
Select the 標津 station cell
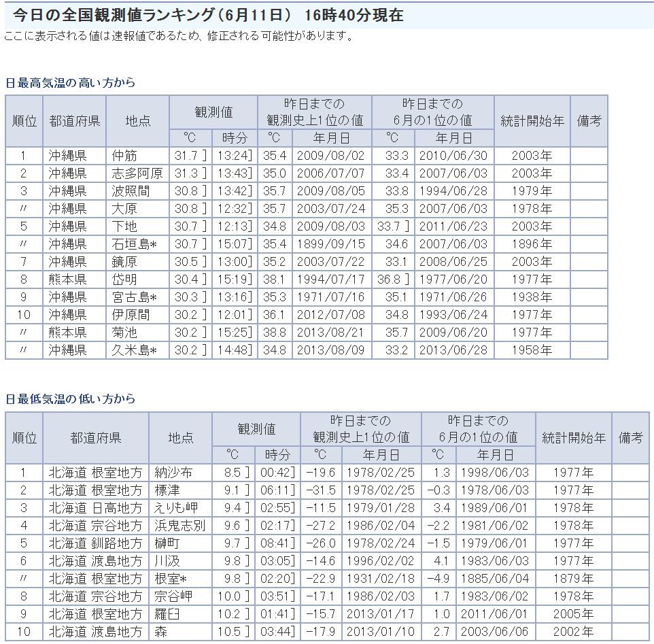click(x=167, y=490)
